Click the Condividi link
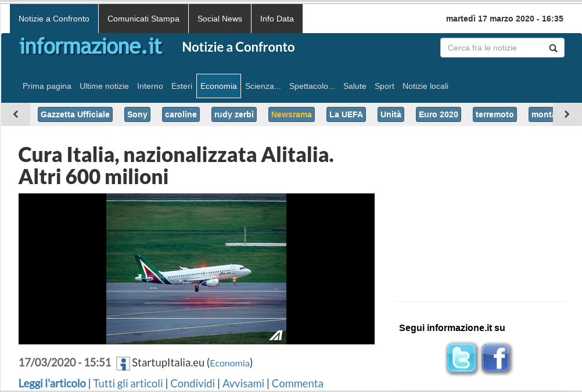The image size is (582, 392). (193, 383)
